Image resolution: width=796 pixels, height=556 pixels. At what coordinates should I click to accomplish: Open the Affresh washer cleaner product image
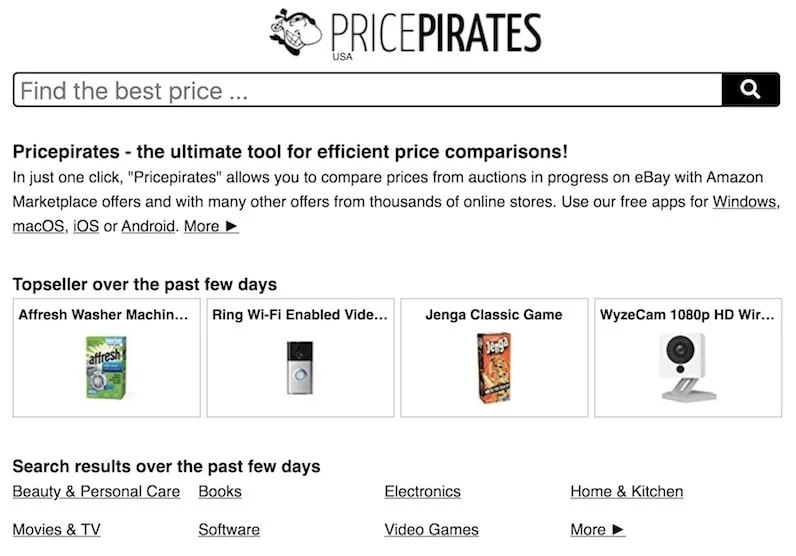106,367
